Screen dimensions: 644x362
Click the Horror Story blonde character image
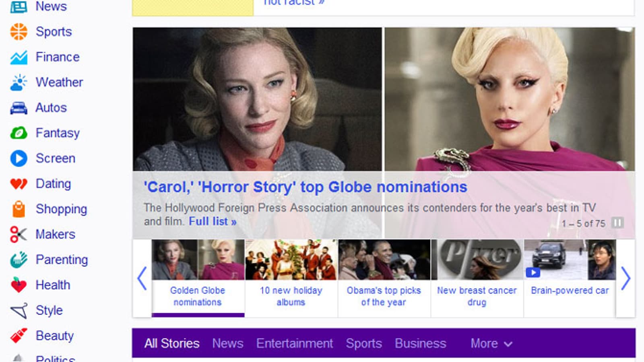pos(510,99)
